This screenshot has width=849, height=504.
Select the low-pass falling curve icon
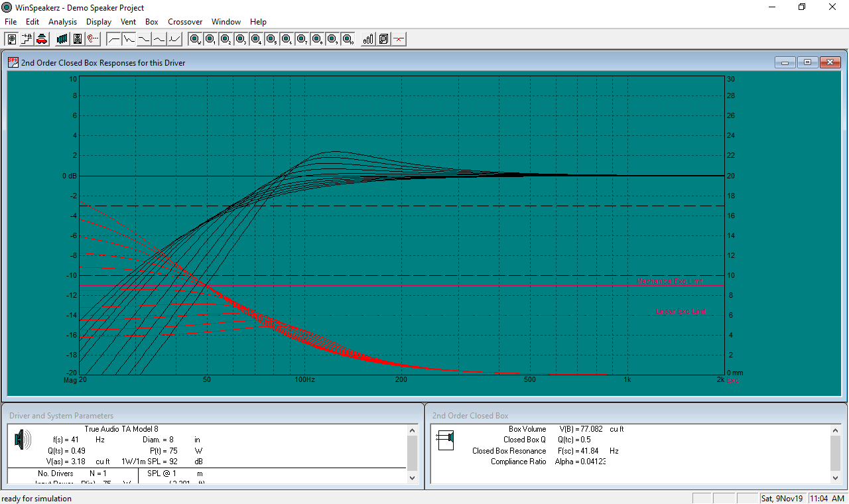point(144,39)
